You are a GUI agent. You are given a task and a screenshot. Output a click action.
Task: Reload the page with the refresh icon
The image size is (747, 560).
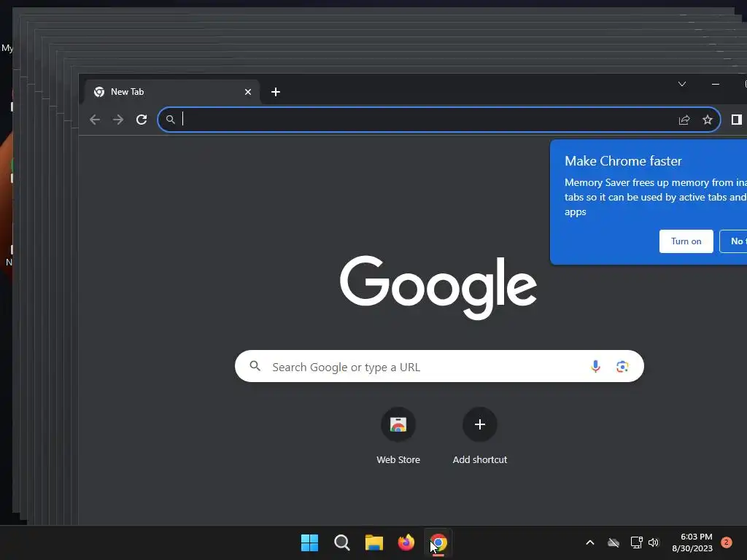coord(142,120)
